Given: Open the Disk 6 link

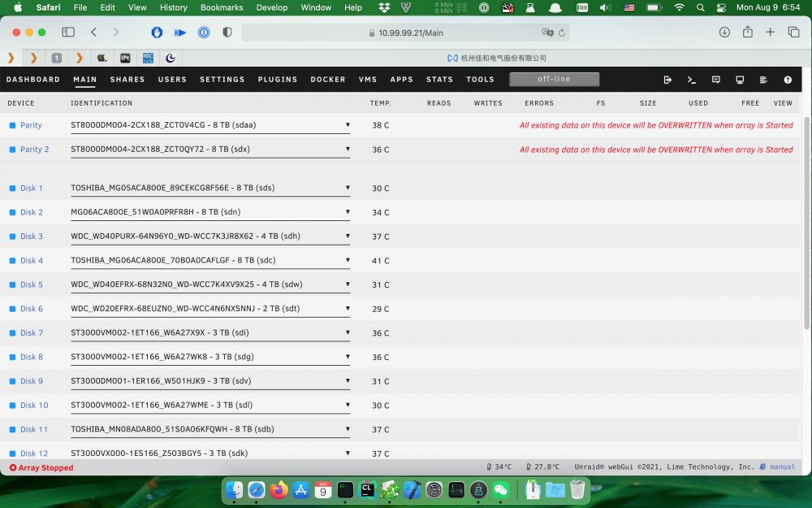Looking at the screenshot, I should 32,309.
